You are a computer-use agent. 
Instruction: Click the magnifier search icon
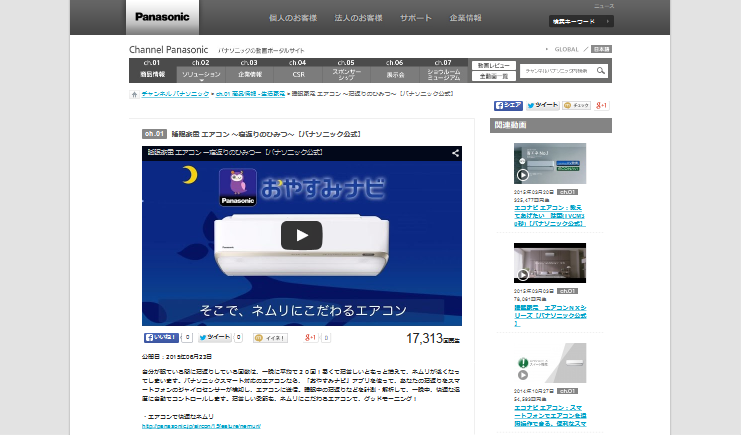point(601,71)
